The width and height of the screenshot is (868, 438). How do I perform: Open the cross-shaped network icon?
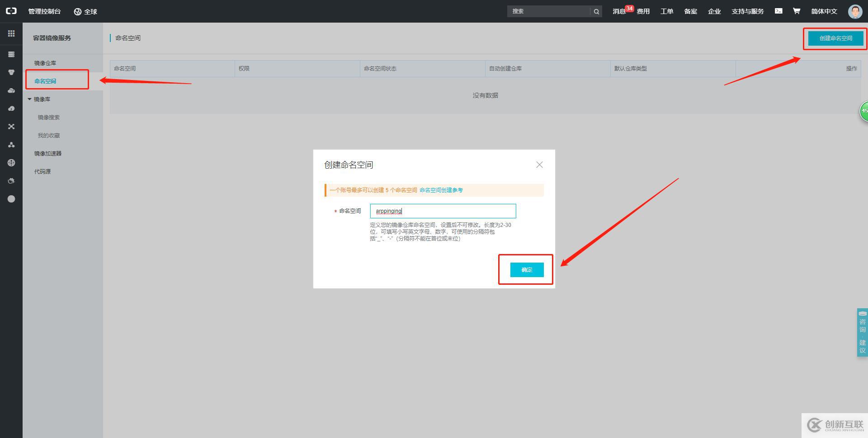[11, 127]
